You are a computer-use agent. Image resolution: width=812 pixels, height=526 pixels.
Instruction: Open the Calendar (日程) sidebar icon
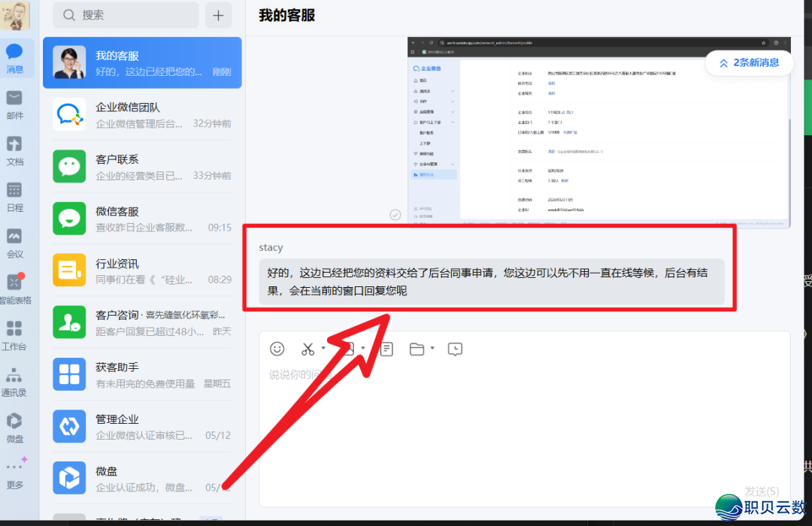point(15,197)
